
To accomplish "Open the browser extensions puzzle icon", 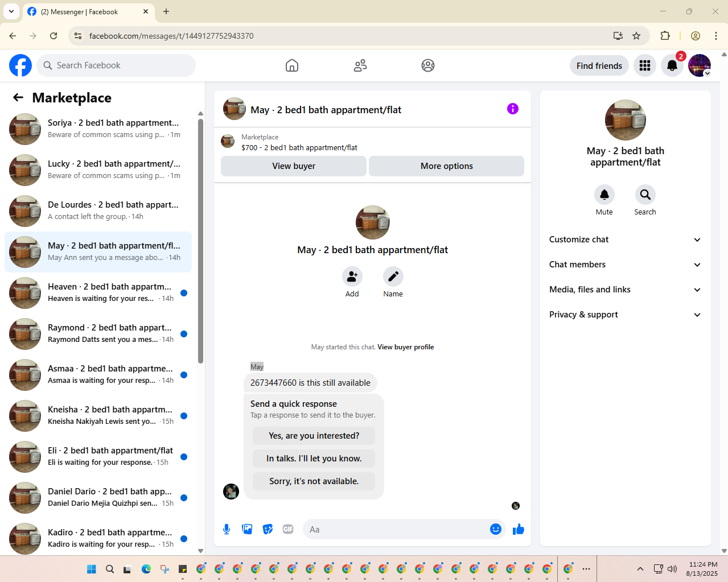I will point(665,36).
